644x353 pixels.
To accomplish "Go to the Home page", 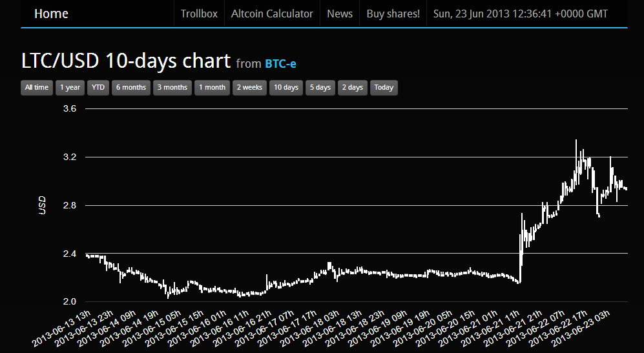I will tap(51, 14).
